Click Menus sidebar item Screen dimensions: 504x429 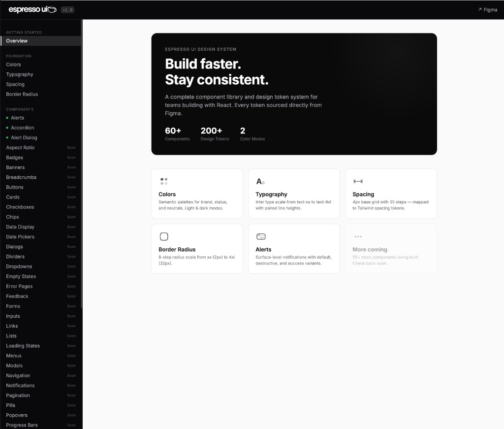coord(41,356)
